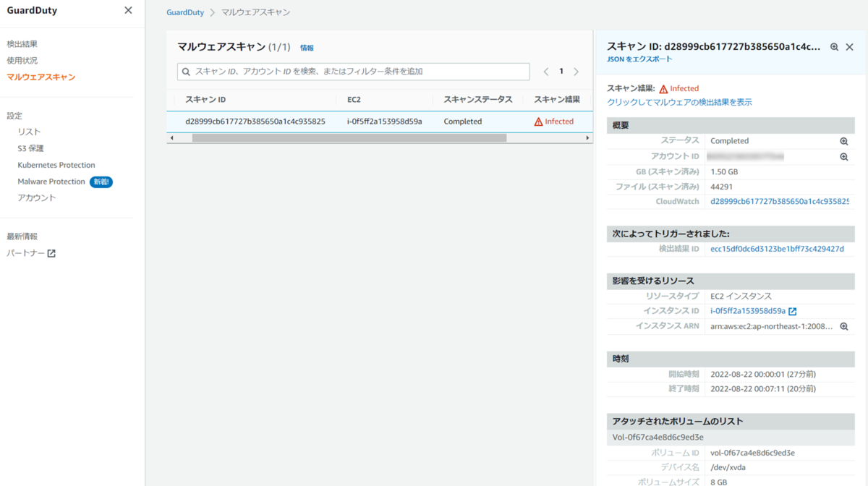
Task: Click the Vol-0f67ca4e8d6c9ed3e volume heading
Action: 658,438
